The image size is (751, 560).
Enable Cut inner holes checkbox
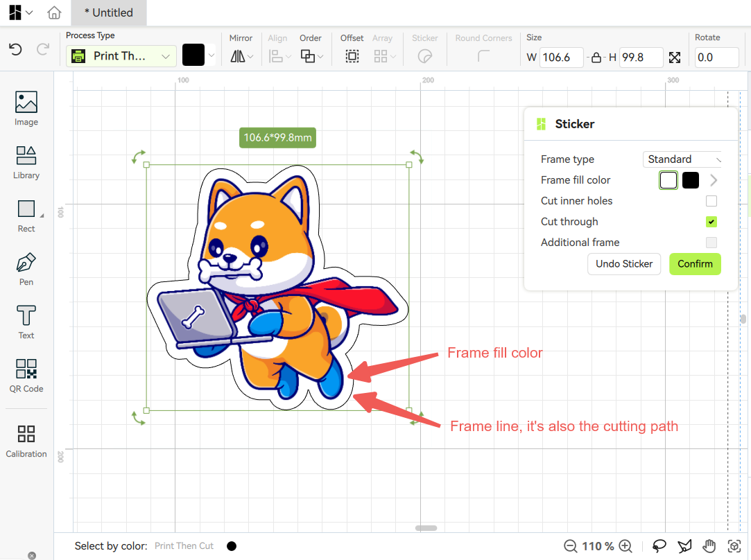[711, 201]
